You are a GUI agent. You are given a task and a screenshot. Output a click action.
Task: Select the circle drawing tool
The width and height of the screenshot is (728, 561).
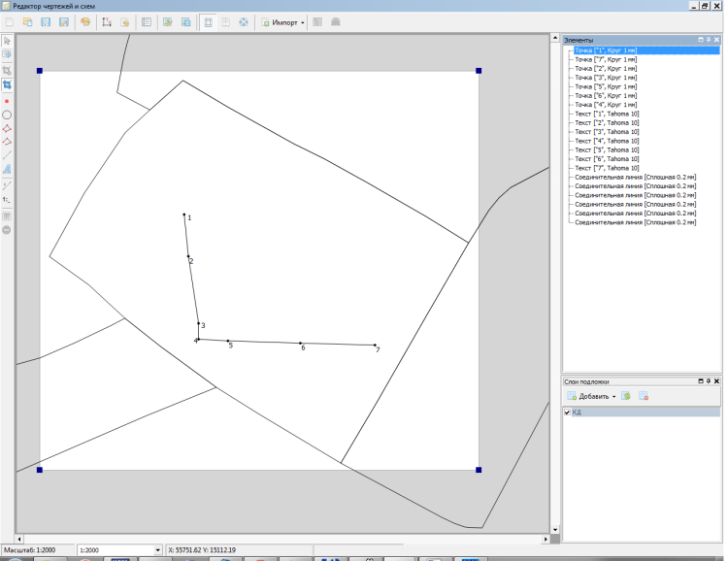(x=7, y=115)
